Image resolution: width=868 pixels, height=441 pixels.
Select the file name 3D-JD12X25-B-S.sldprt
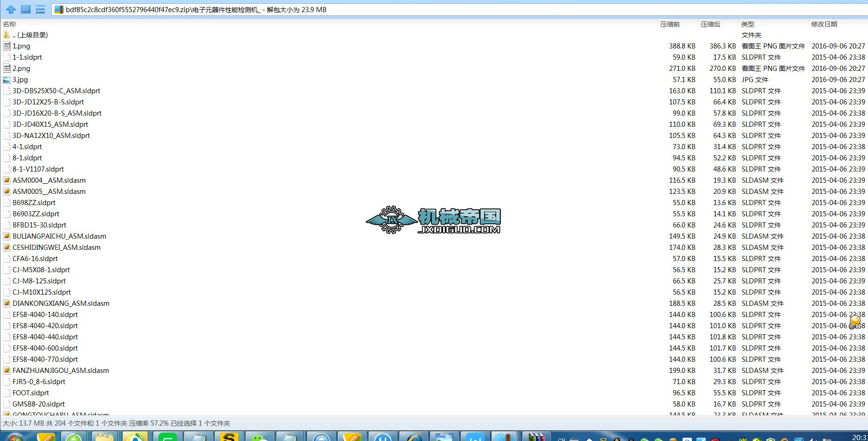(48, 102)
